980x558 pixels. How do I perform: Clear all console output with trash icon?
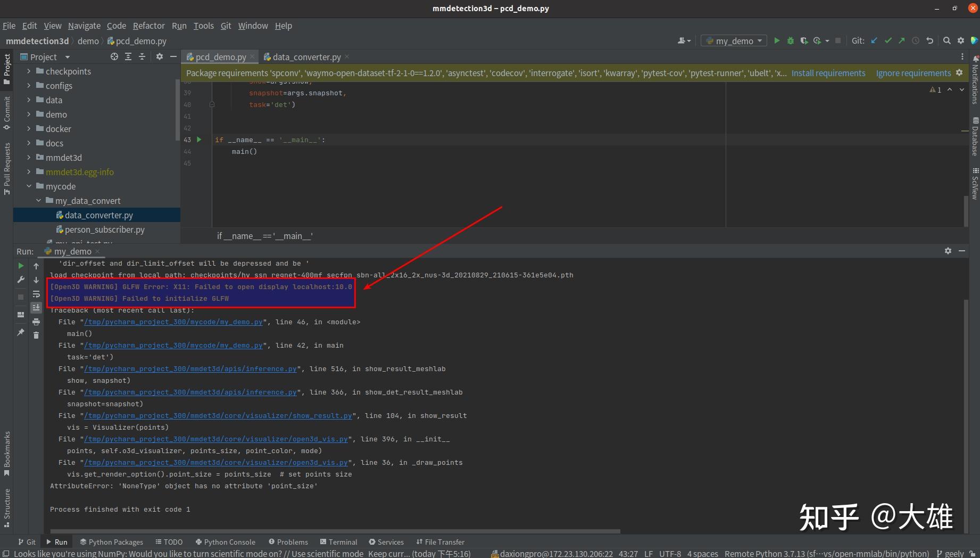click(x=36, y=335)
